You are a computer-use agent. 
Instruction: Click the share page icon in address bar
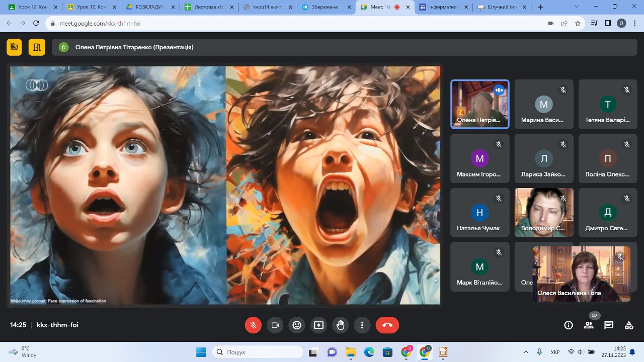tap(565, 23)
